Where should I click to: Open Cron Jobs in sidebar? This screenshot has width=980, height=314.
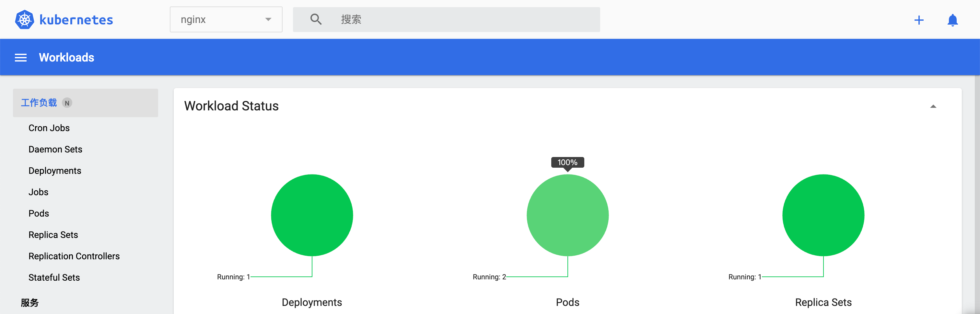click(x=49, y=128)
